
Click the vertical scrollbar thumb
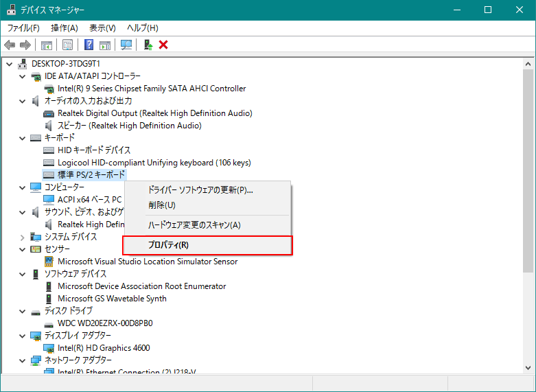[x=528, y=171]
